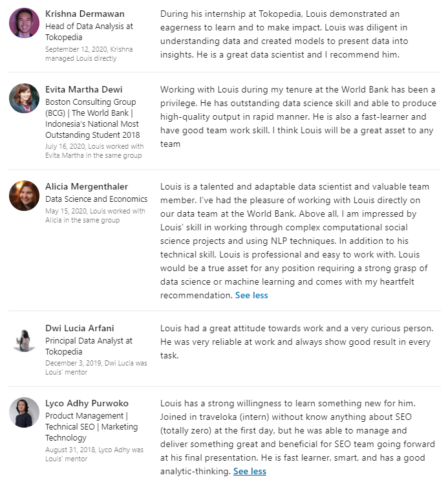Click Lyco Adhy Purwoko's profile photo
448x482 pixels.
point(24,412)
